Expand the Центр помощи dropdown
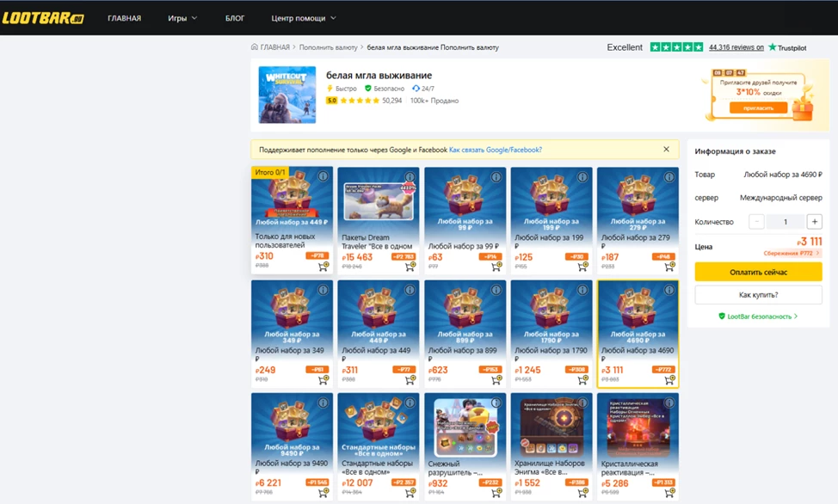The height and width of the screenshot is (504, 838). [x=304, y=18]
